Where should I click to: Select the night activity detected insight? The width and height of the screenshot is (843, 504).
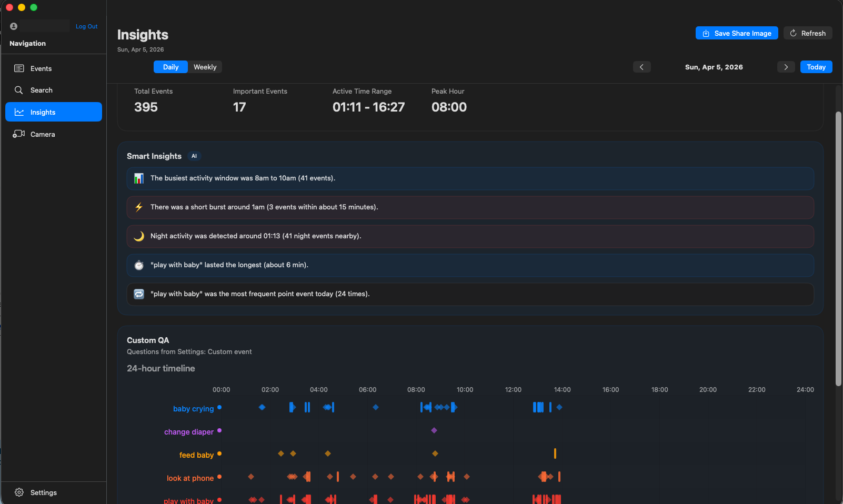tap(470, 236)
